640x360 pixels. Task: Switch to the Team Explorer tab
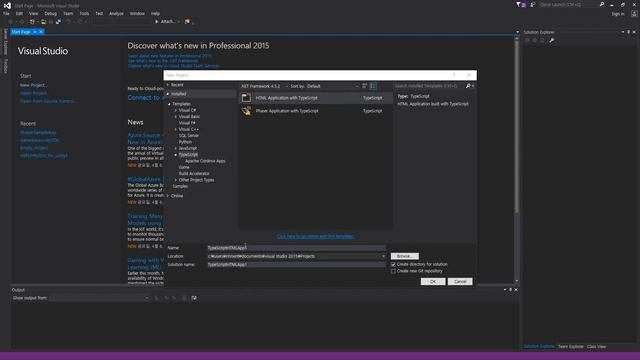[x=571, y=347]
